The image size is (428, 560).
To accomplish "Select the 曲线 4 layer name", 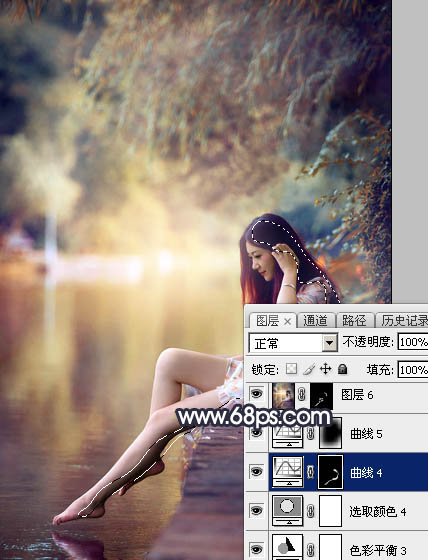I will tap(366, 472).
